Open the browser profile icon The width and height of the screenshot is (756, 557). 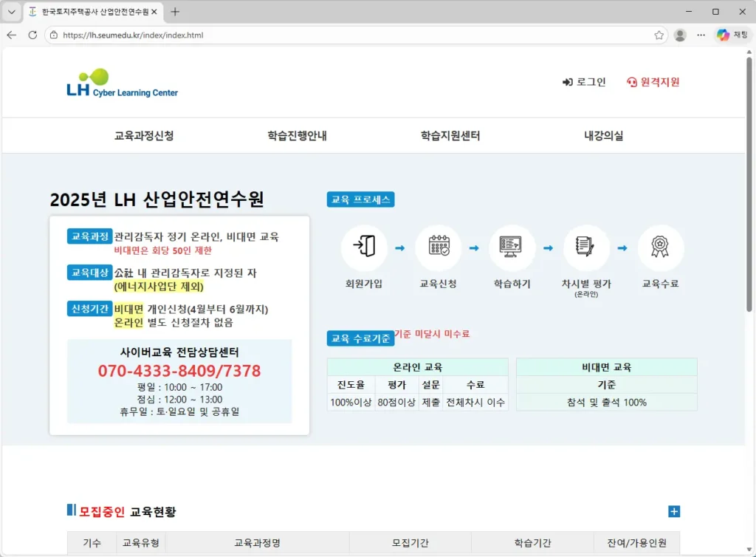pos(680,35)
